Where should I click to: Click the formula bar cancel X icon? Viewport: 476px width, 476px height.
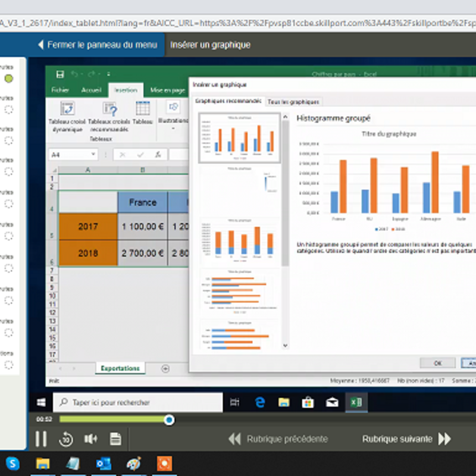tap(123, 155)
